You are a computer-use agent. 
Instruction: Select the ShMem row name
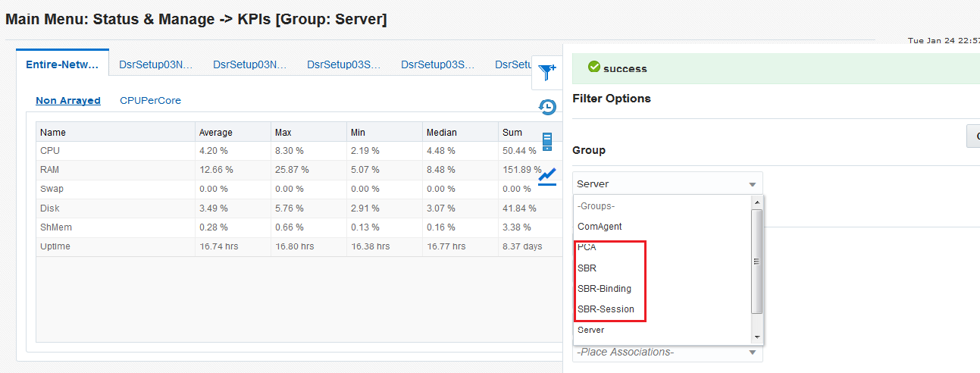click(x=56, y=227)
